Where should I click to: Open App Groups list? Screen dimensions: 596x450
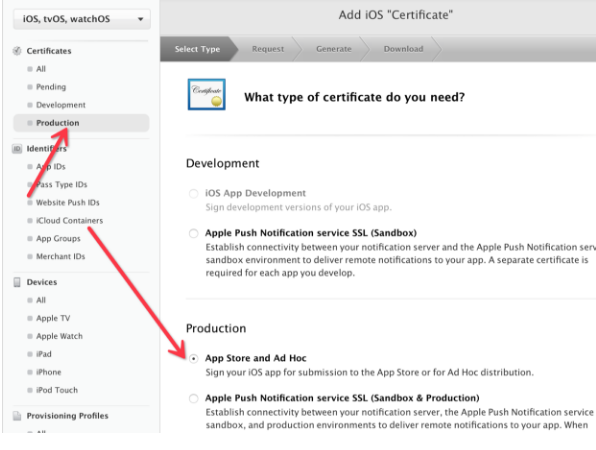point(58,238)
